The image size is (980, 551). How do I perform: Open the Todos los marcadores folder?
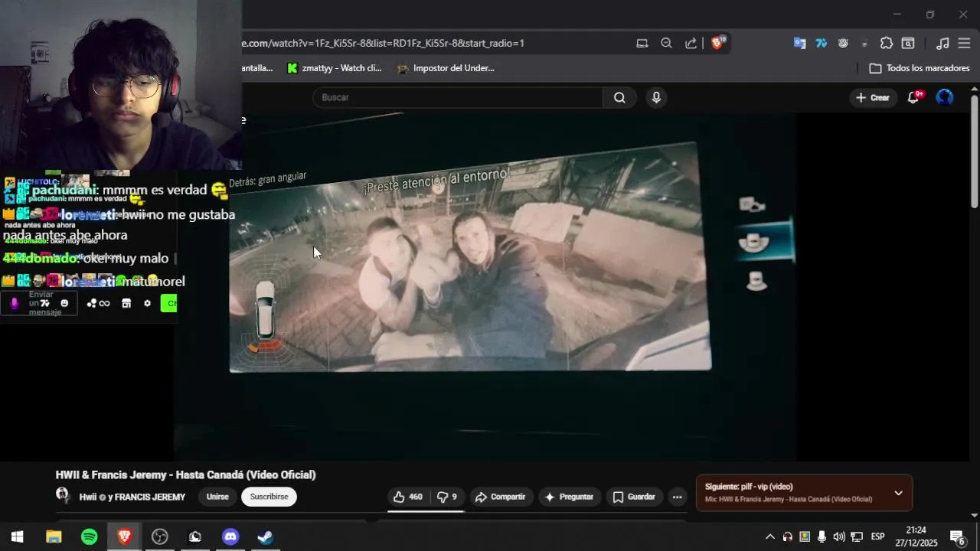pos(920,68)
